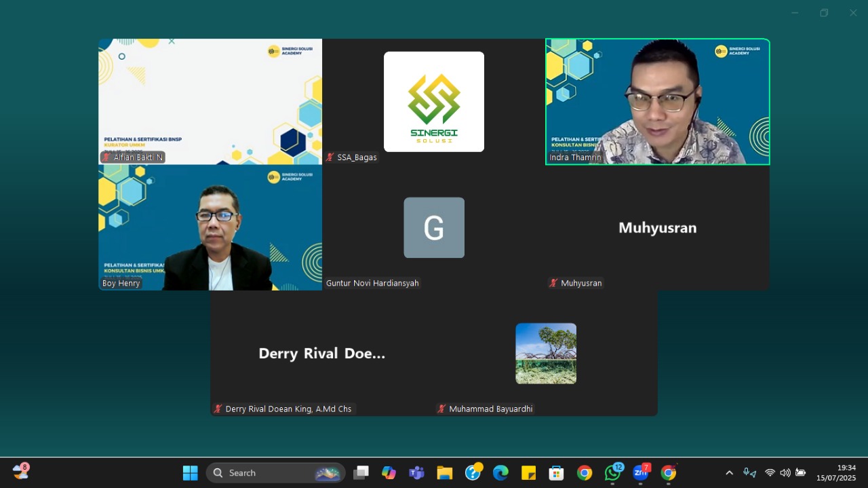Open the clock and date calendar flyout
868x488 pixels.
(836, 473)
